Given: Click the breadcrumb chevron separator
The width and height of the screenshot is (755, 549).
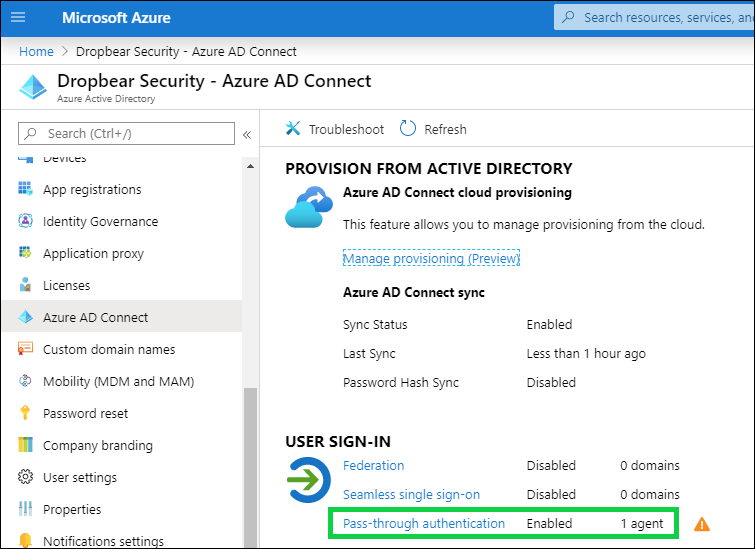Looking at the screenshot, I should click(65, 51).
